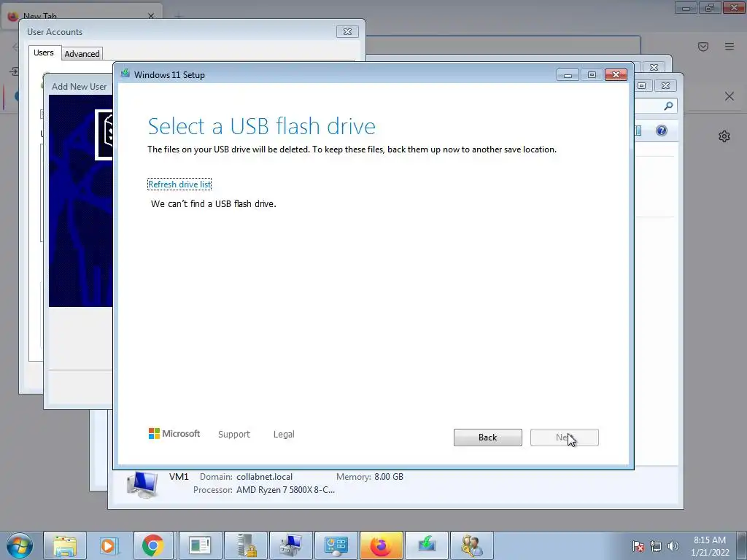Open Firefox Save to Pocket icon
This screenshot has width=747, height=560.
click(x=703, y=46)
